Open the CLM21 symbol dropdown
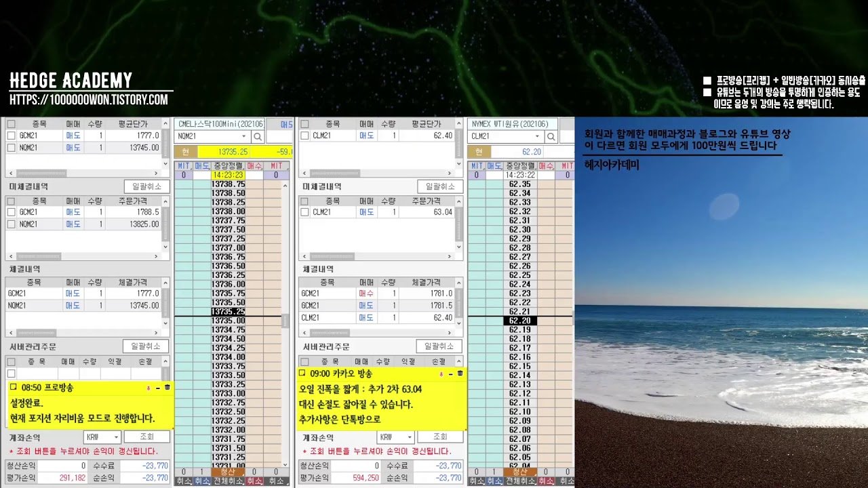 pyautogui.click(x=537, y=136)
